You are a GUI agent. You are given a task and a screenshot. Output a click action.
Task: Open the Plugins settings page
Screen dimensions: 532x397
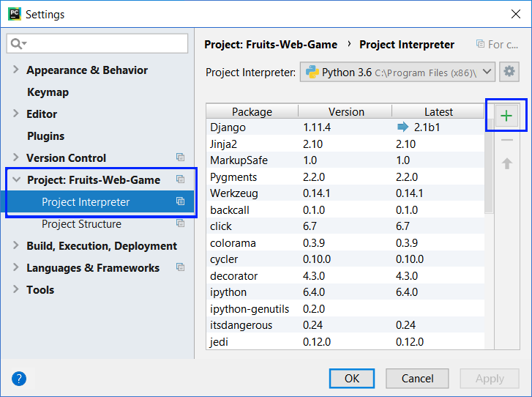point(45,136)
